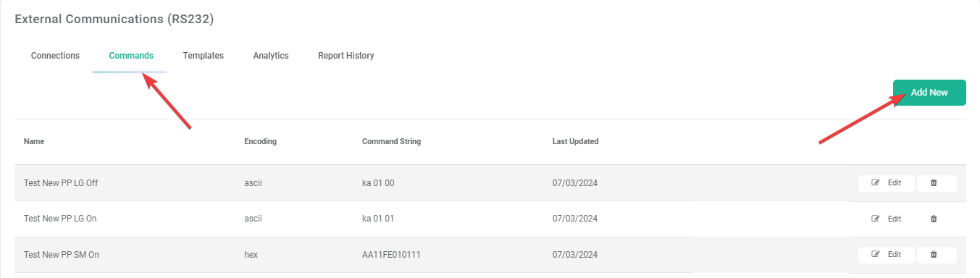Select the Commands tab
The image size is (980, 278).
[x=131, y=56]
